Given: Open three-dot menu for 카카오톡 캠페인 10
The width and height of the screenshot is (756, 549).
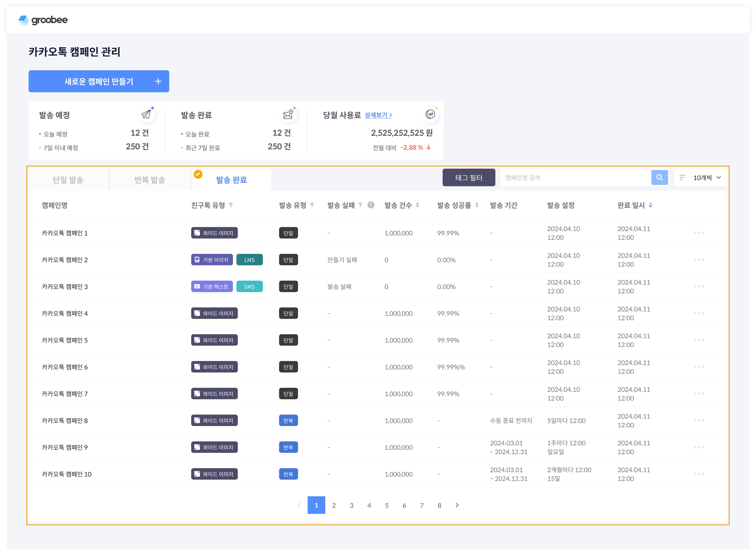Looking at the screenshot, I should 698,474.
